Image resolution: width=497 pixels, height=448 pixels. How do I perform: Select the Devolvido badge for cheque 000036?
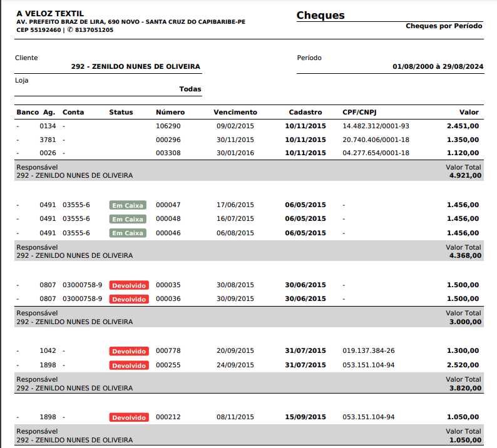(x=129, y=299)
